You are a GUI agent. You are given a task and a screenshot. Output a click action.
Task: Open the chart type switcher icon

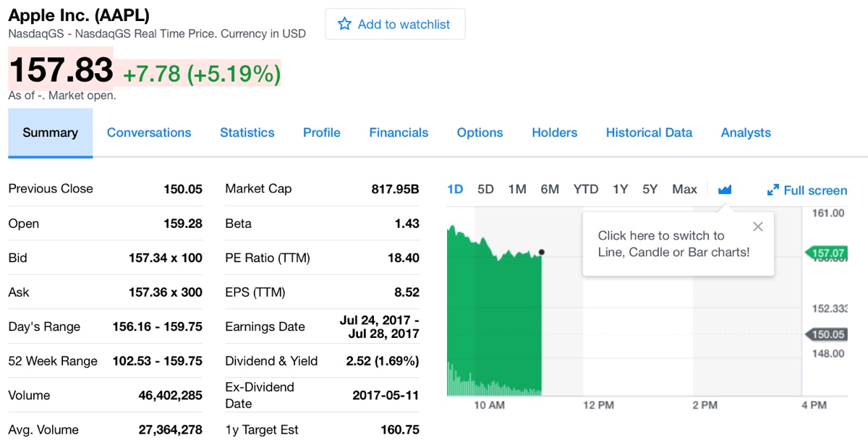coord(725,190)
